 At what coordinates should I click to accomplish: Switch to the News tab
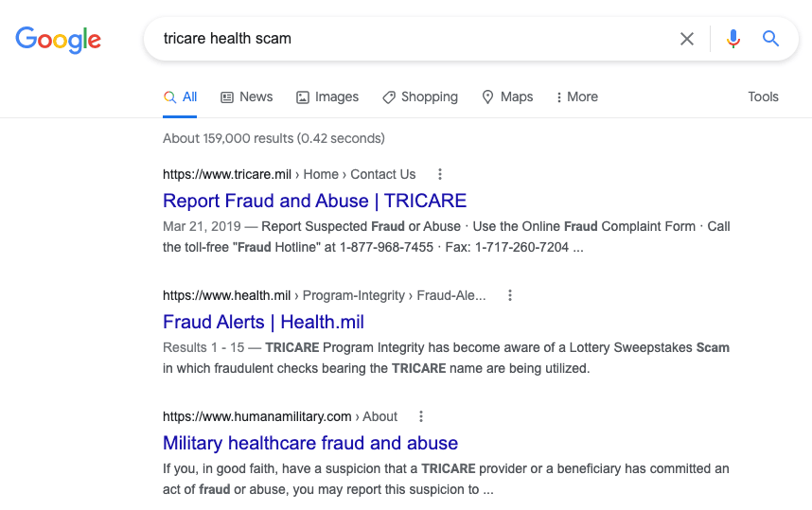pos(246,97)
